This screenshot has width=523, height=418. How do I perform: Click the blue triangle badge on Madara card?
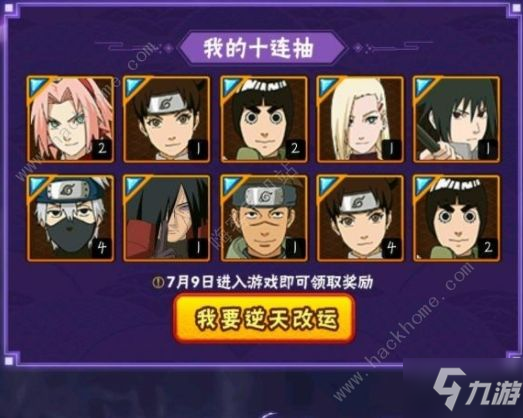point(132,185)
